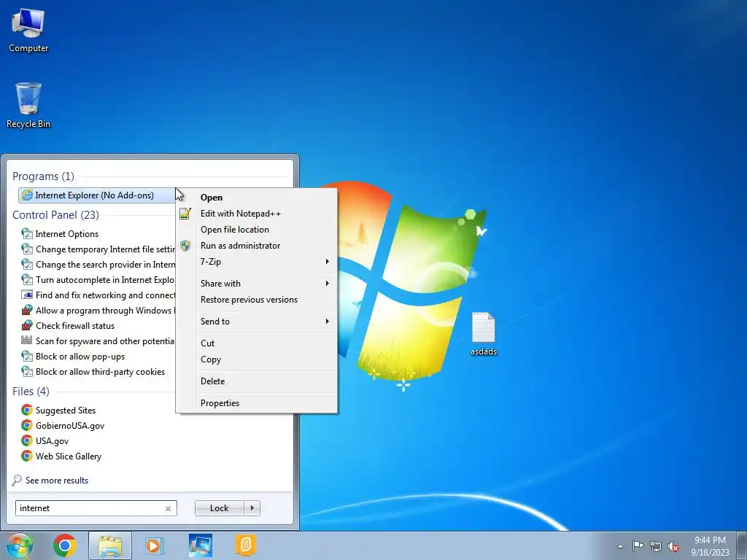Click the muted volume tray icon

673,546
